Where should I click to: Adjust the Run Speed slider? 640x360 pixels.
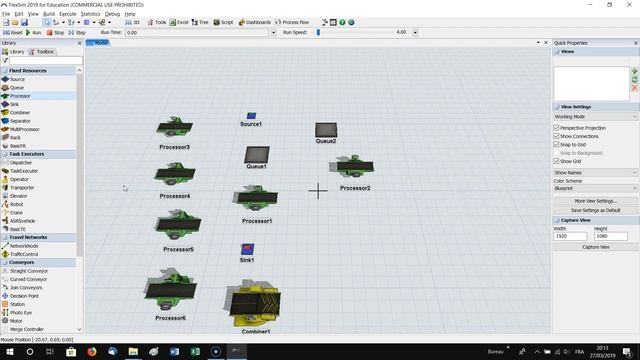(318, 33)
